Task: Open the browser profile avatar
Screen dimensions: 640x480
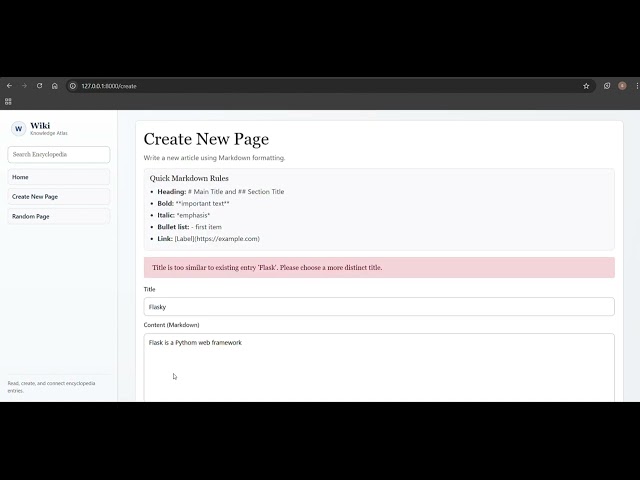Action: [x=622, y=86]
